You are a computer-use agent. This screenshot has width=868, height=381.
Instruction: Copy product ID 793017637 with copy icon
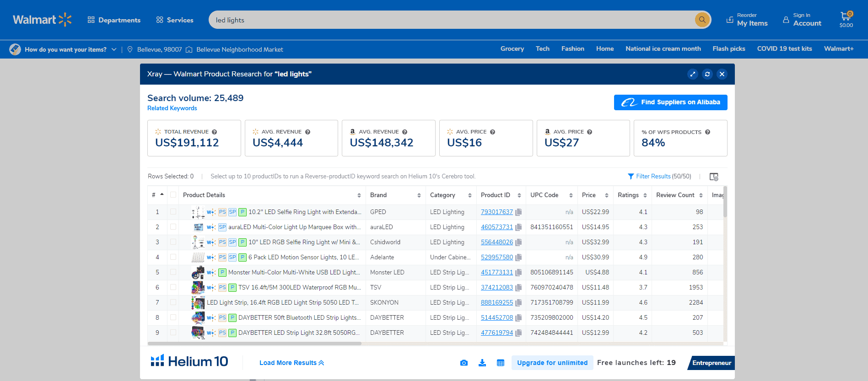pos(518,212)
